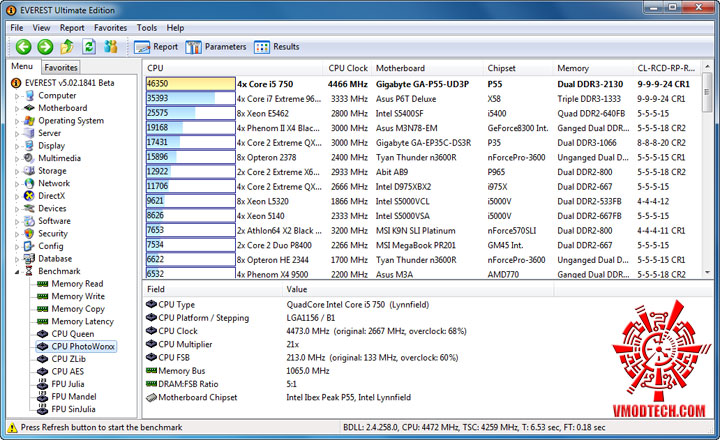Click the Computer icon in the tree
This screenshot has height=440, width=720.
coord(29,96)
